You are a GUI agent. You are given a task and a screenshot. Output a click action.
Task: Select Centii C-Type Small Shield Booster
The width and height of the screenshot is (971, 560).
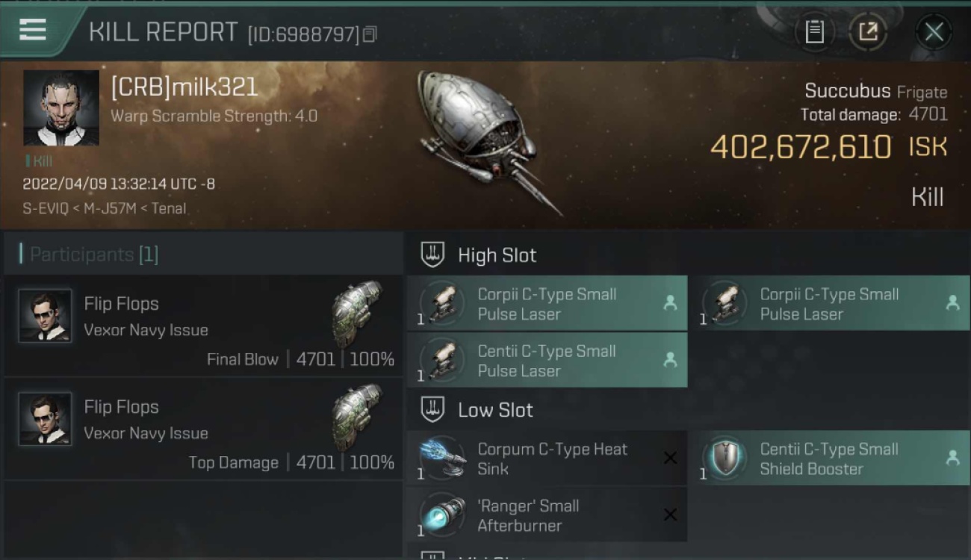(829, 458)
